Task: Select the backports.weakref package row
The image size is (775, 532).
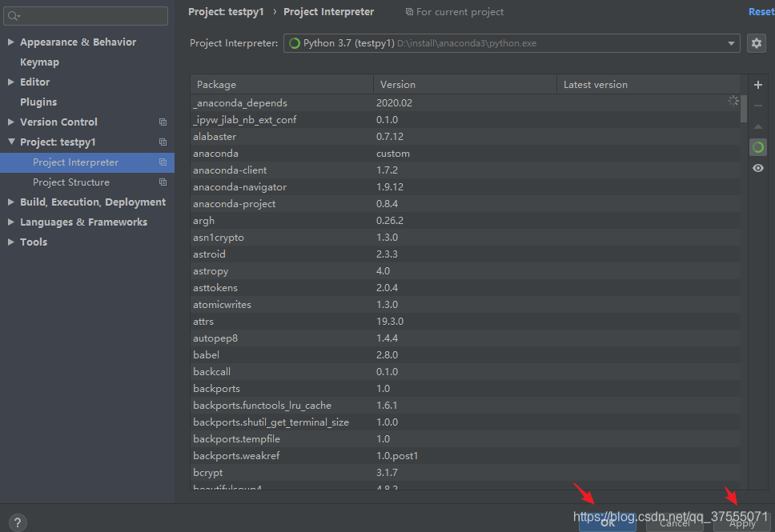Action: click(x=465, y=455)
